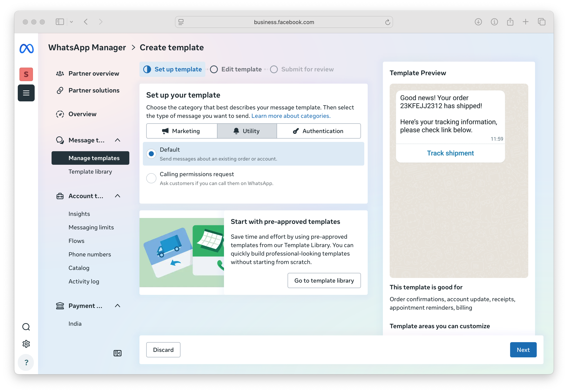Open Template library in sidebar

(x=90, y=171)
